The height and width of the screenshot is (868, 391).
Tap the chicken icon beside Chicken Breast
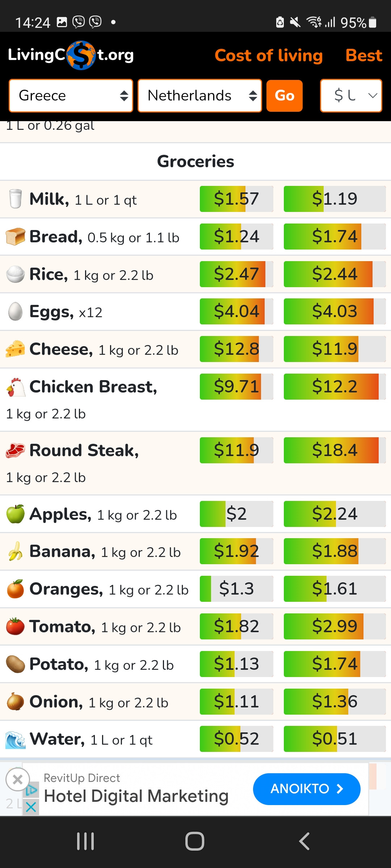coord(16,387)
